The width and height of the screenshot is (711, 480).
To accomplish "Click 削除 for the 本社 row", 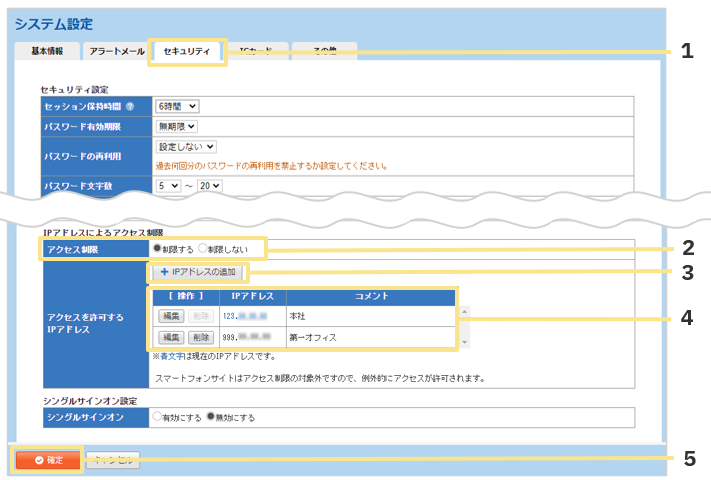I will pyautogui.click(x=201, y=316).
